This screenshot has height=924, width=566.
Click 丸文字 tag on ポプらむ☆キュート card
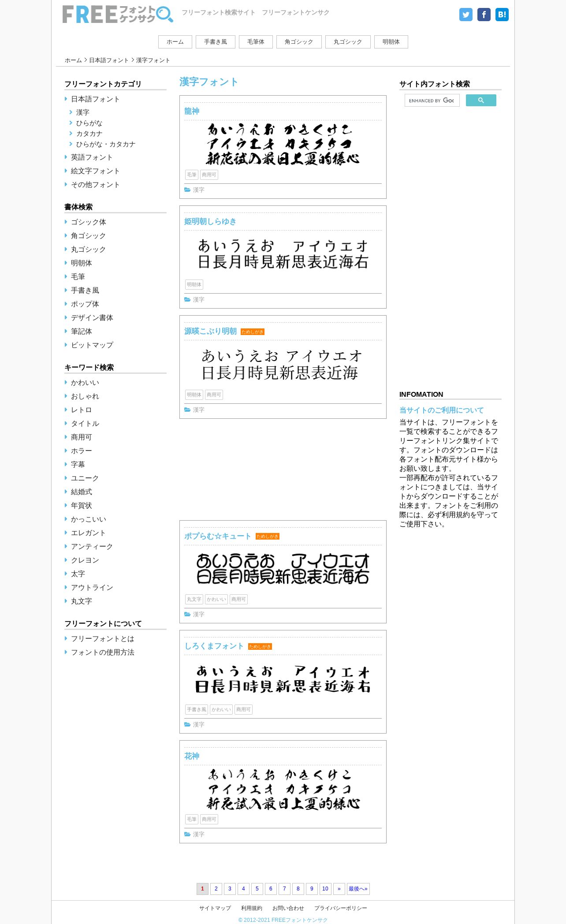click(194, 600)
